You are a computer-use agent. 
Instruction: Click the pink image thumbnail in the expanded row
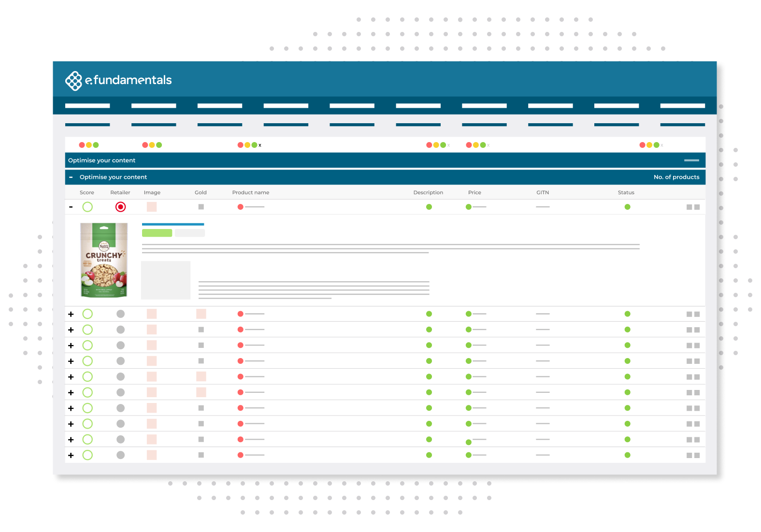click(x=152, y=207)
